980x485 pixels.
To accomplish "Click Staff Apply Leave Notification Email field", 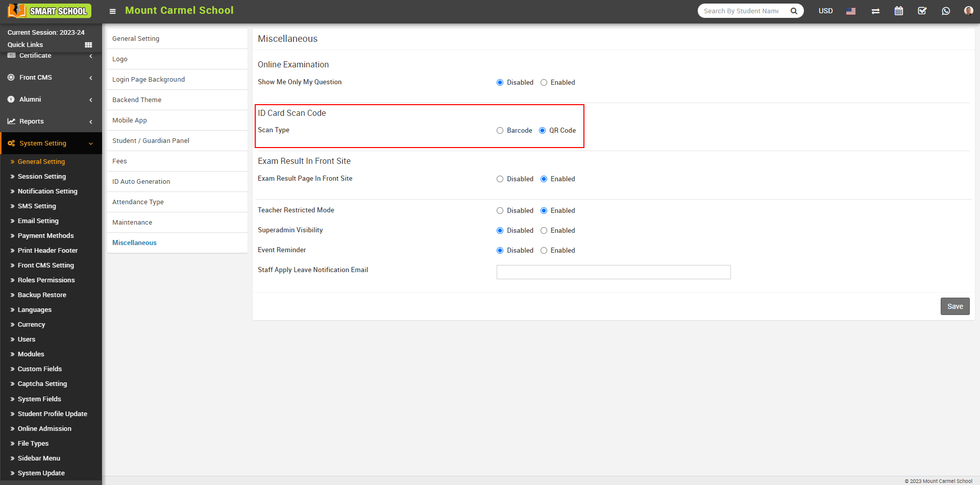I will tap(613, 272).
